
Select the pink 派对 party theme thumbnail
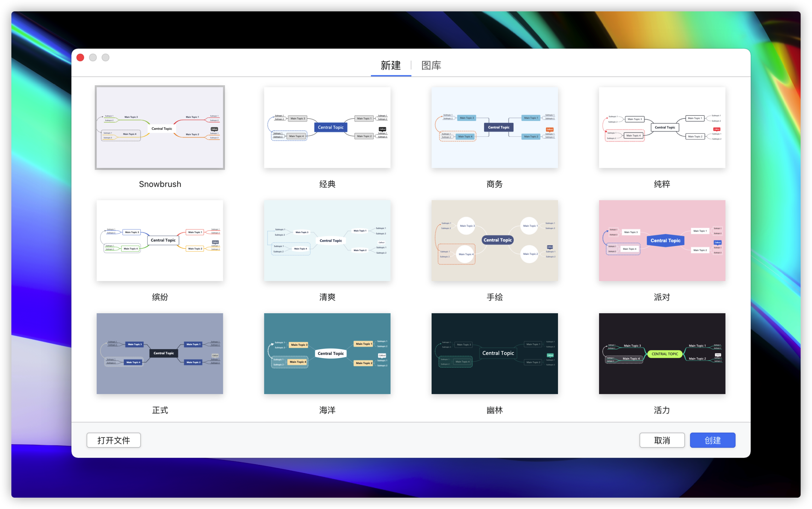(662, 241)
